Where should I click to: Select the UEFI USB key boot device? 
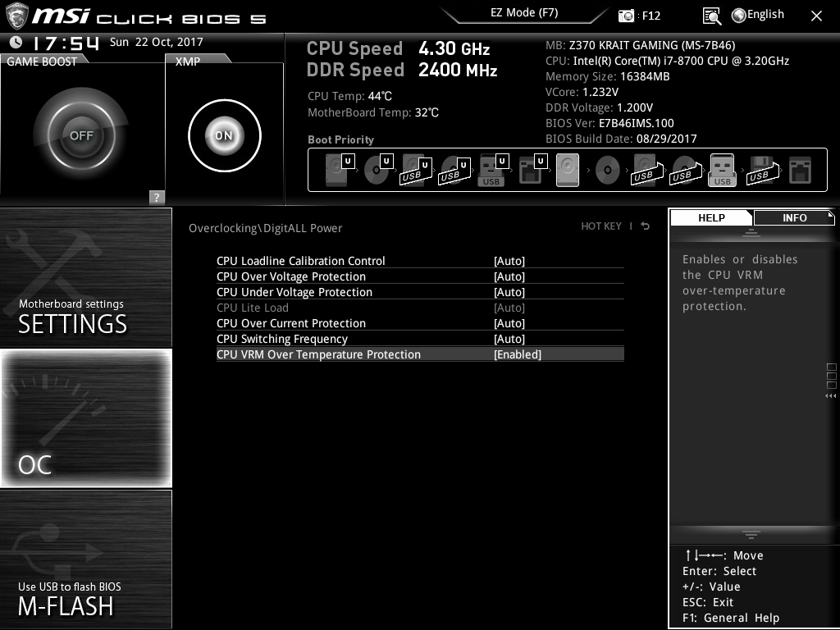(493, 170)
